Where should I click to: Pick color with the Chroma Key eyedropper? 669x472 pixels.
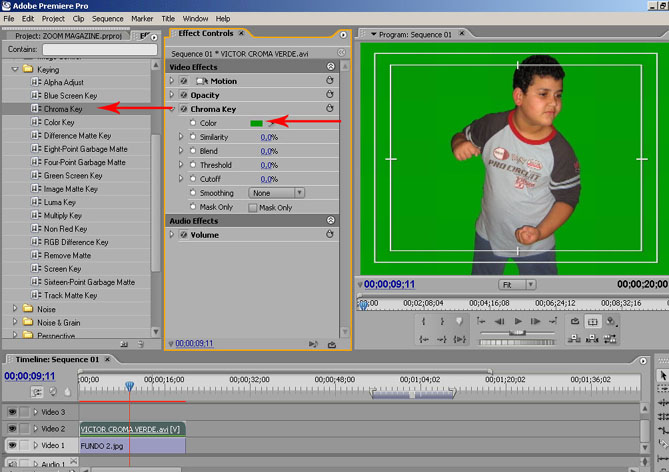(271, 123)
